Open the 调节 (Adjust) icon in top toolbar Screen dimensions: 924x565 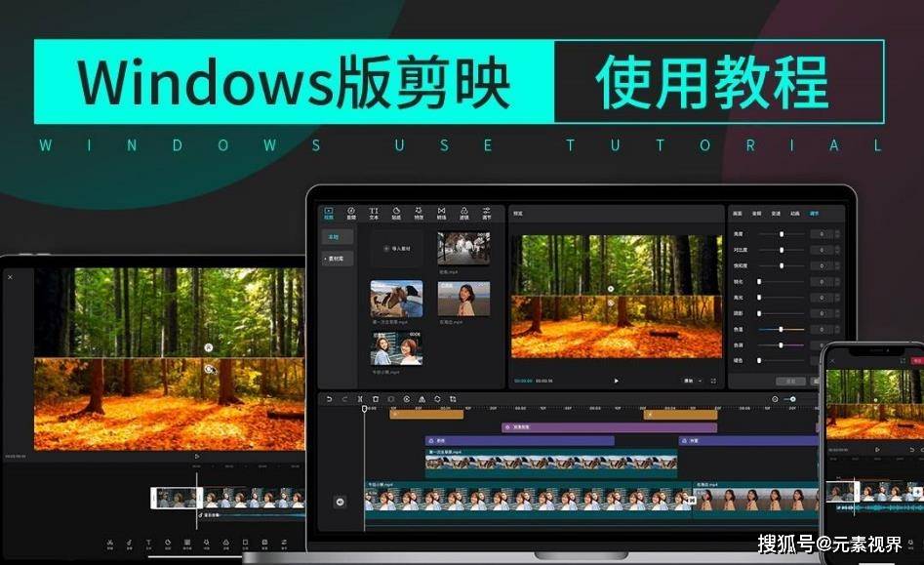[x=486, y=214]
